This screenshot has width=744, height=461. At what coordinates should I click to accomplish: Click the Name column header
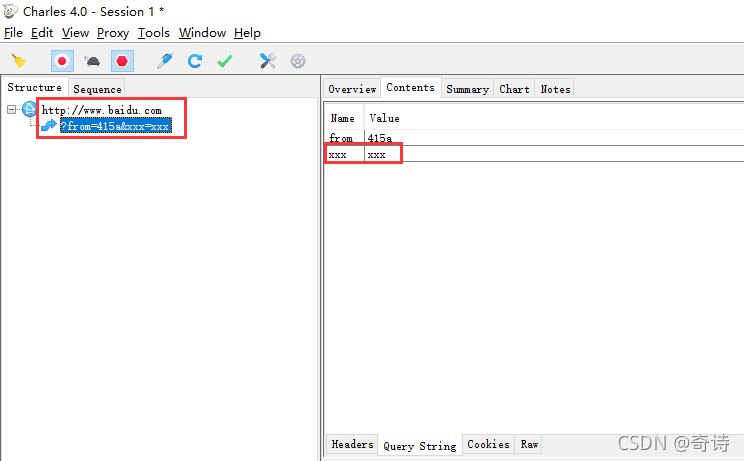[343, 118]
